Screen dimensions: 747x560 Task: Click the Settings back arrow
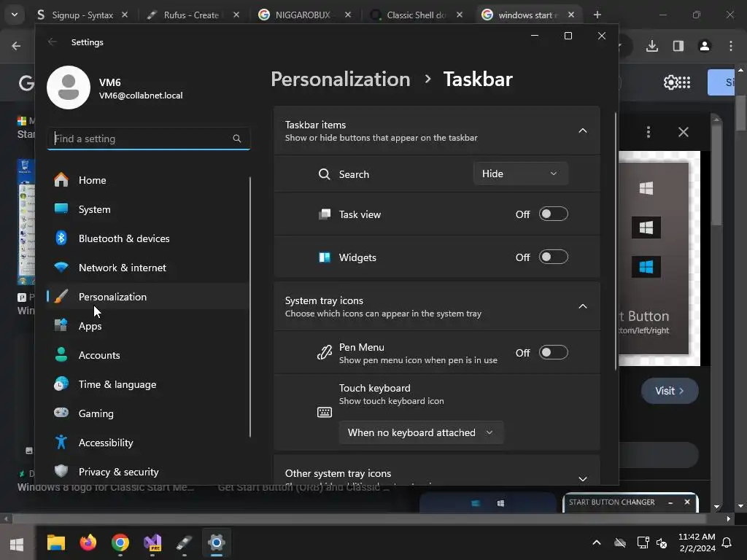pyautogui.click(x=53, y=42)
